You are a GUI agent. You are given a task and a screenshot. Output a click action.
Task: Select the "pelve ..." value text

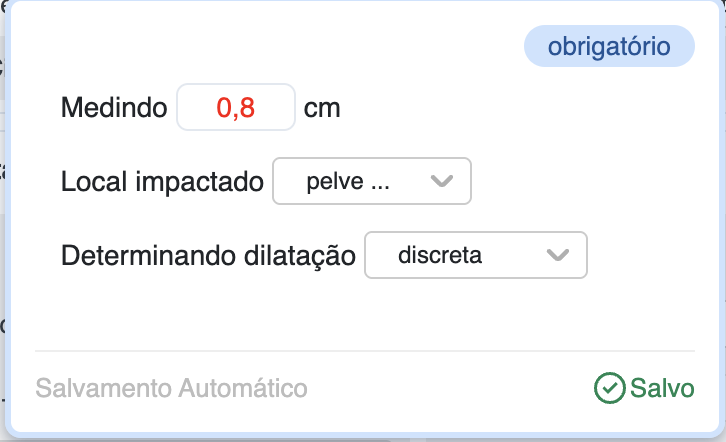tap(347, 182)
